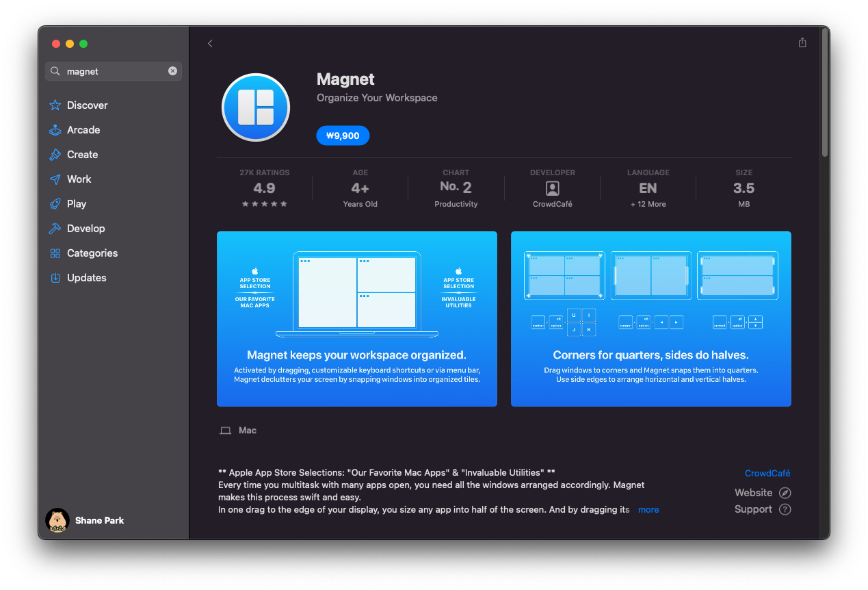Screen dimensions: 868x590
Task: Click the 27K RATINGS label
Action: pyautogui.click(x=265, y=172)
